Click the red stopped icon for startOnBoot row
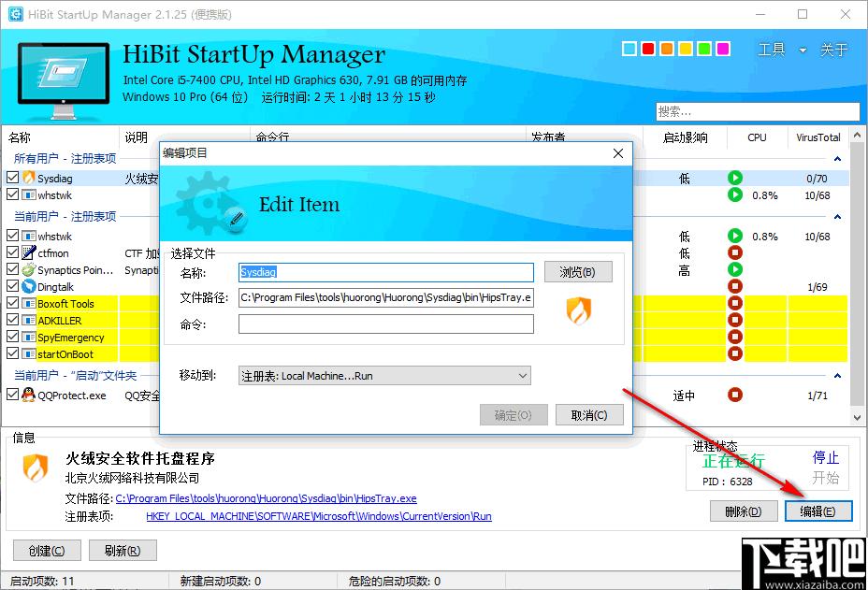This screenshot has height=590, width=868. tap(734, 353)
